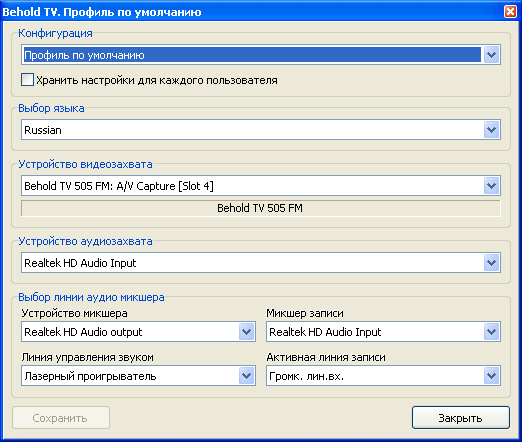Click the Закрыть button
The width and height of the screenshot is (522, 442).
pyautogui.click(x=461, y=418)
